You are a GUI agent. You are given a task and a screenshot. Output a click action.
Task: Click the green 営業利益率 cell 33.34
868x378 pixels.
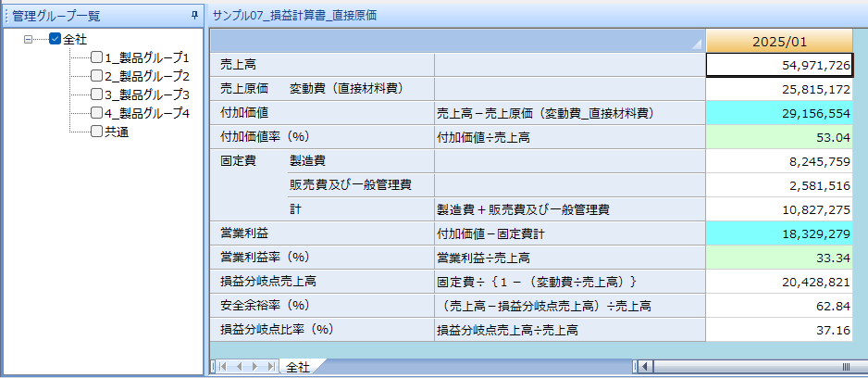click(779, 258)
